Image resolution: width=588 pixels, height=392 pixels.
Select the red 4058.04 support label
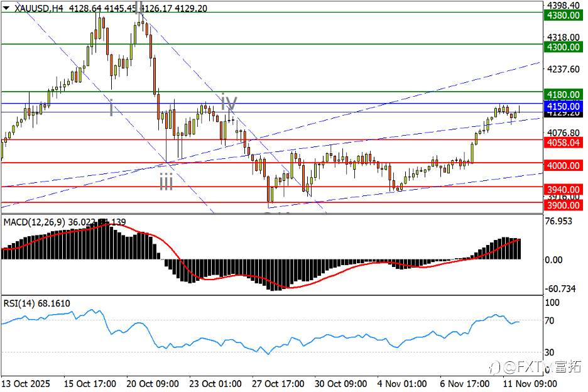(563, 143)
